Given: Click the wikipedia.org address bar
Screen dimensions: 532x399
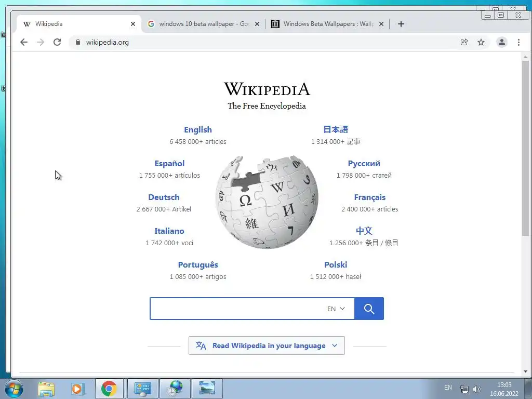Looking at the screenshot, I should (x=264, y=42).
